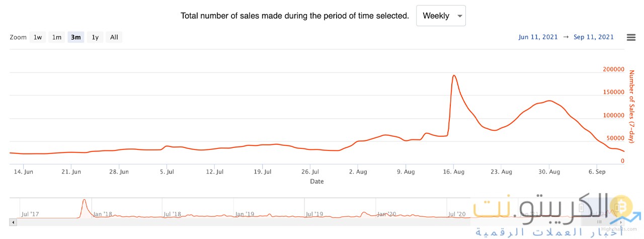Click the dropdown arrow next to Weekly

pyautogui.click(x=459, y=16)
